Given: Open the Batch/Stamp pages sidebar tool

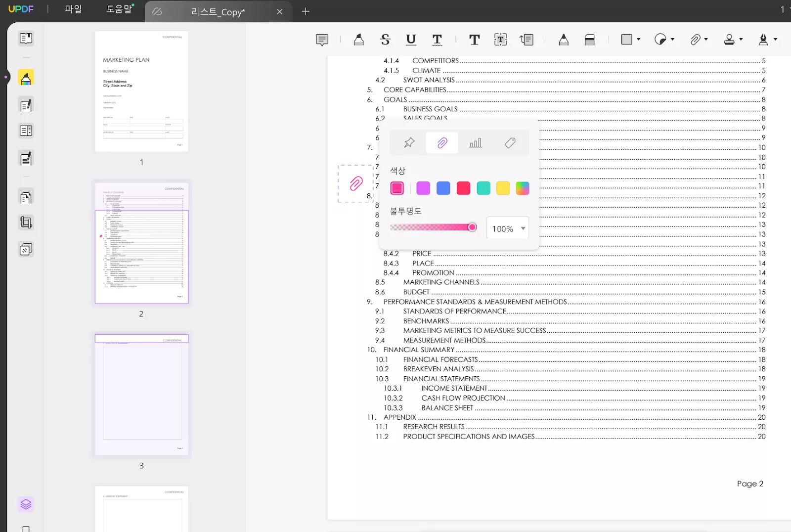Looking at the screenshot, I should pos(26,249).
